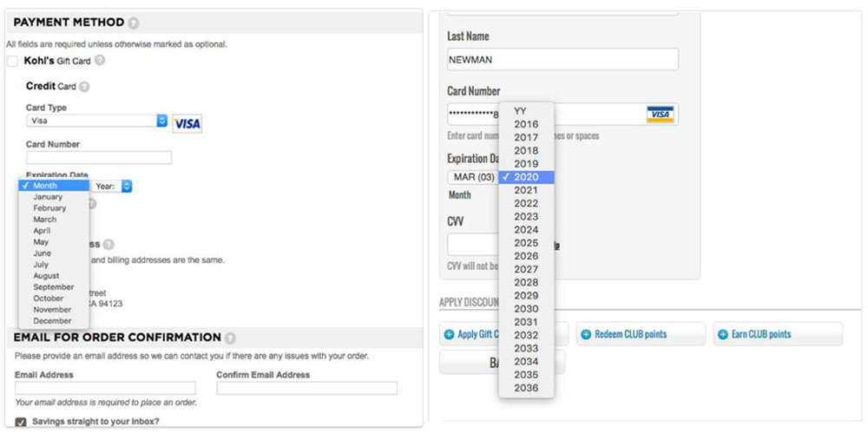Click the empty Card Number field on Kohl's form
The height and width of the screenshot is (434, 868).
click(x=99, y=158)
